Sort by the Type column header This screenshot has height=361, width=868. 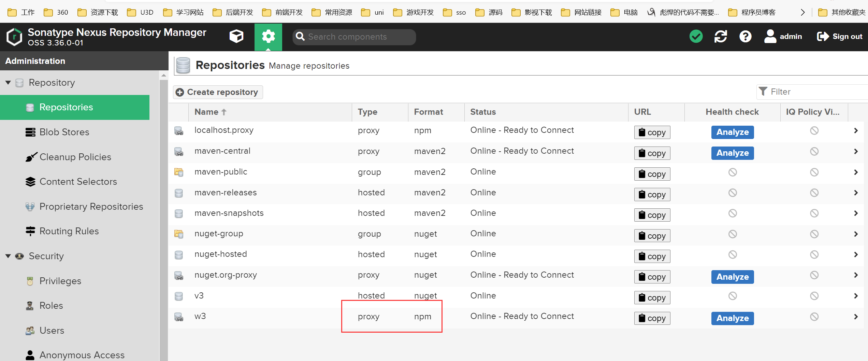[x=380, y=112]
